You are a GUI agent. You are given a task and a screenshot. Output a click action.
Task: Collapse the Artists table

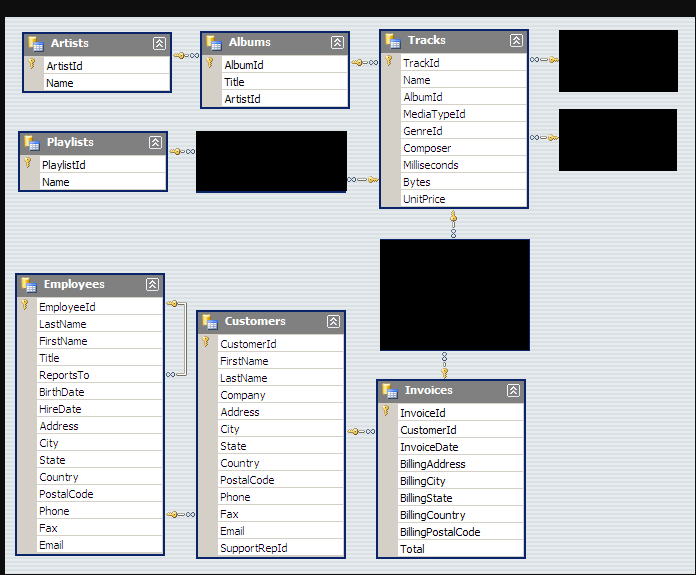coord(159,44)
